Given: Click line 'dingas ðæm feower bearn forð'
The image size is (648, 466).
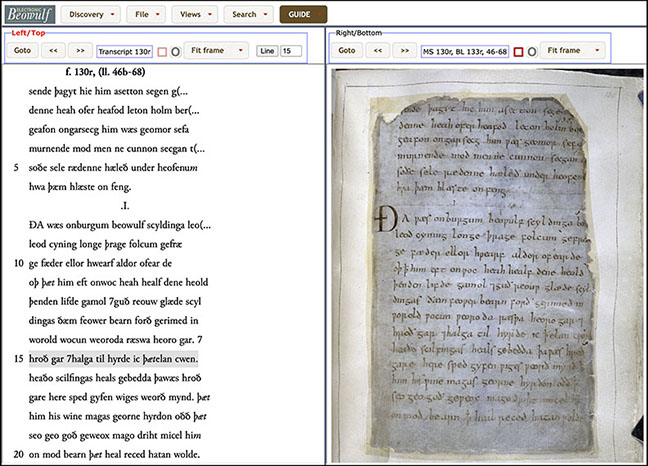Looking at the screenshot, I should pos(113,321).
